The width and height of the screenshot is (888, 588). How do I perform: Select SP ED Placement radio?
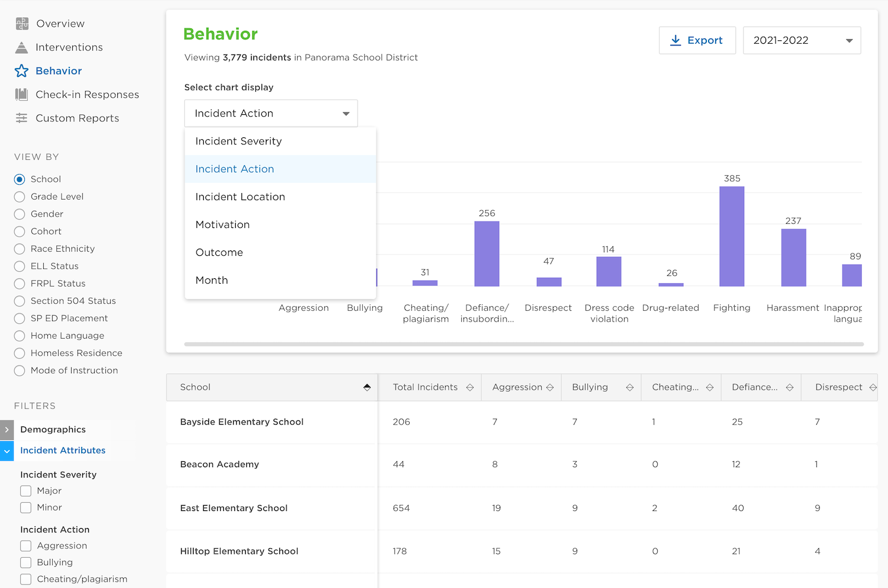[x=20, y=319]
